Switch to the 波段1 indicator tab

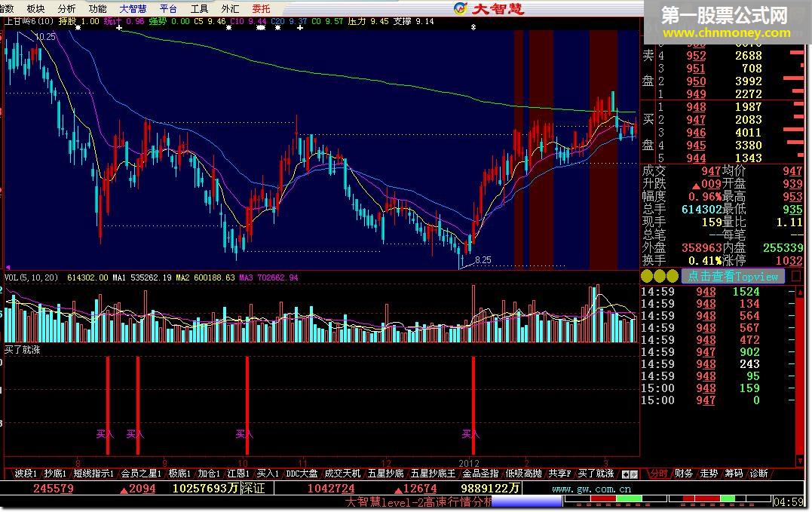pyautogui.click(x=26, y=474)
